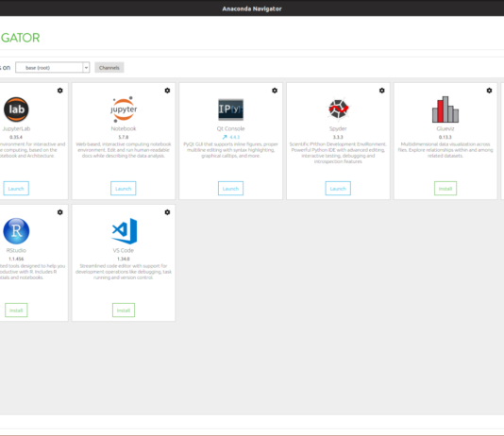Click the Spyder version 3.3.3 text
Viewport: 504px width, 436px height.
pyautogui.click(x=338, y=137)
